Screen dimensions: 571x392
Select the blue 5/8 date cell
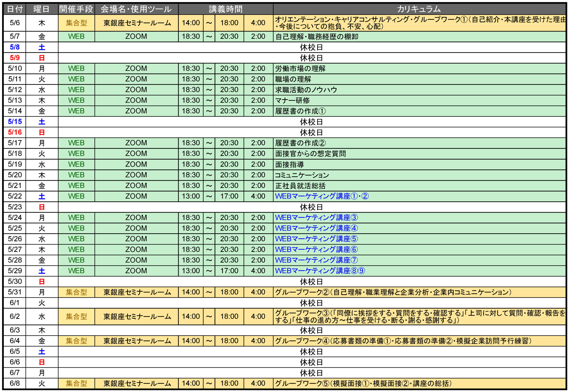pyautogui.click(x=15, y=47)
